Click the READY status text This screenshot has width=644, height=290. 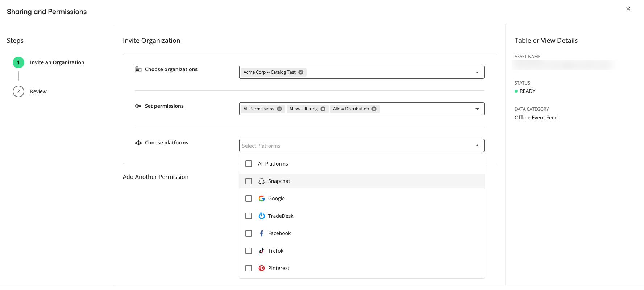click(527, 91)
